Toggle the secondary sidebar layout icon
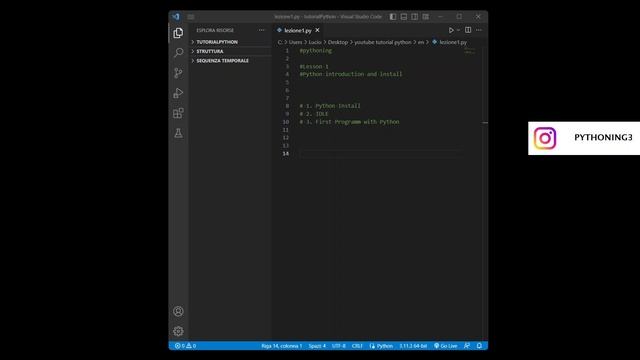Image resolution: width=640 pixels, height=360 pixels. tap(415, 17)
